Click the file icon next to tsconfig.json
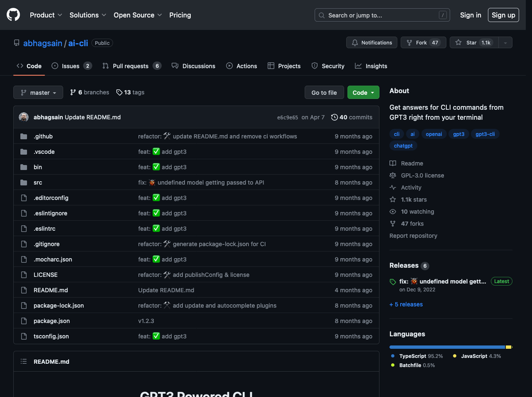Image resolution: width=532 pixels, height=397 pixels. [x=24, y=336]
